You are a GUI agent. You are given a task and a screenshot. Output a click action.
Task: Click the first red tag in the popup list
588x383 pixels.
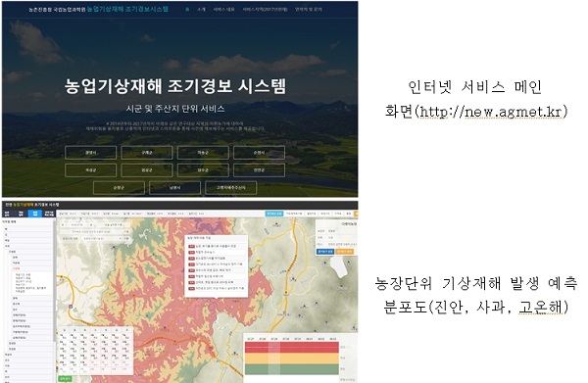pos(191,246)
